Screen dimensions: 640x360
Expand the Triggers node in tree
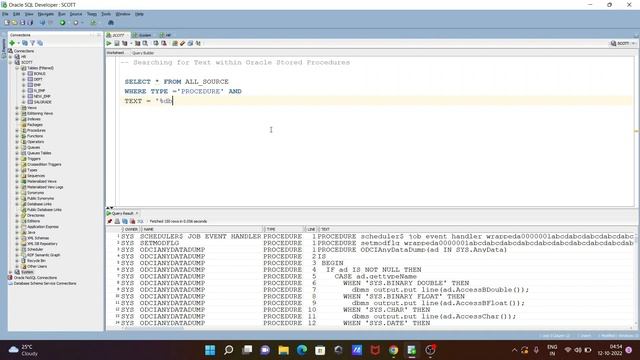[17, 159]
